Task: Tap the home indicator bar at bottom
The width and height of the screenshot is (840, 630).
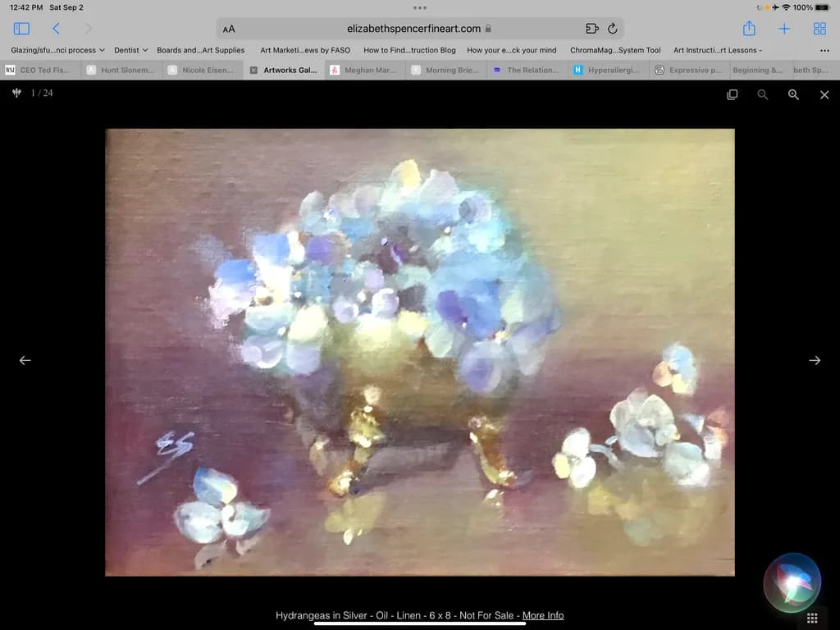Action: click(420, 623)
